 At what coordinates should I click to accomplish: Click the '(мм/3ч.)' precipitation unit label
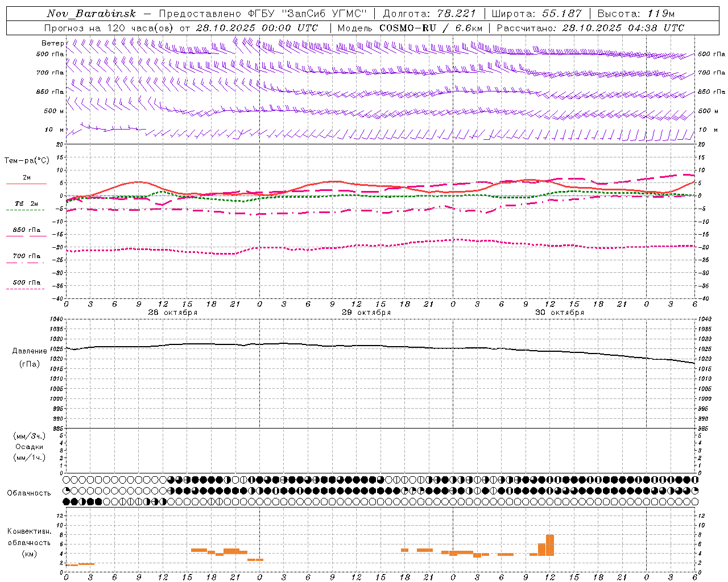tap(30, 436)
